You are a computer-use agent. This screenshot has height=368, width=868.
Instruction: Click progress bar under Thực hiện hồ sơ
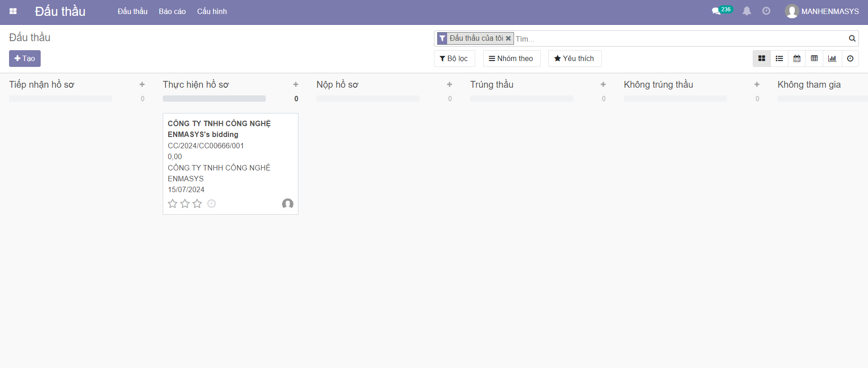[x=214, y=99]
